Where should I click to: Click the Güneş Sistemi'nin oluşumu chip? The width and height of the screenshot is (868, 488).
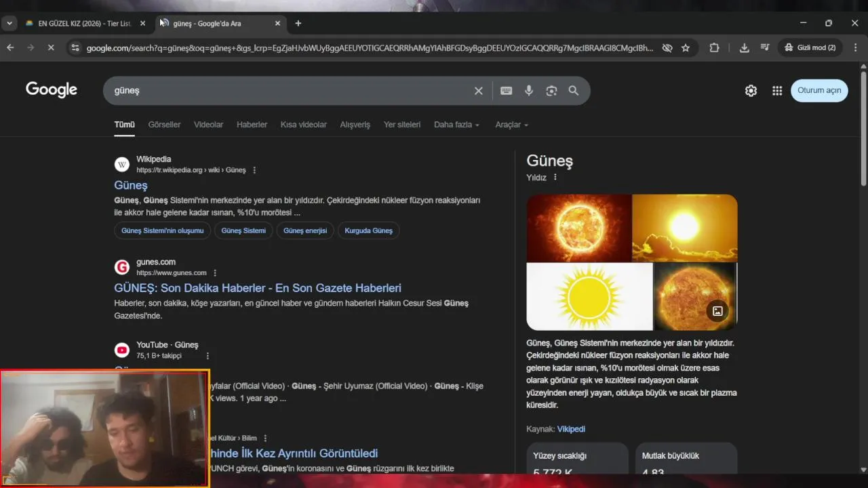162,230
